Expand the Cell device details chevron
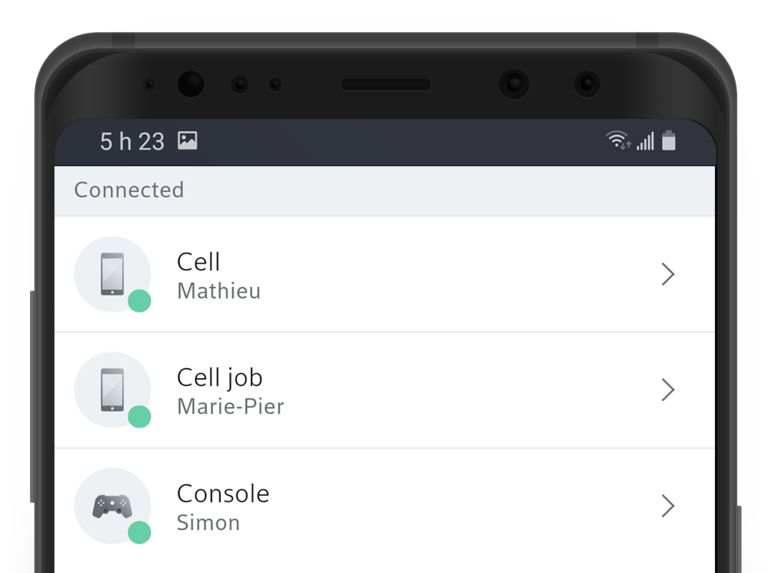 pyautogui.click(x=668, y=274)
